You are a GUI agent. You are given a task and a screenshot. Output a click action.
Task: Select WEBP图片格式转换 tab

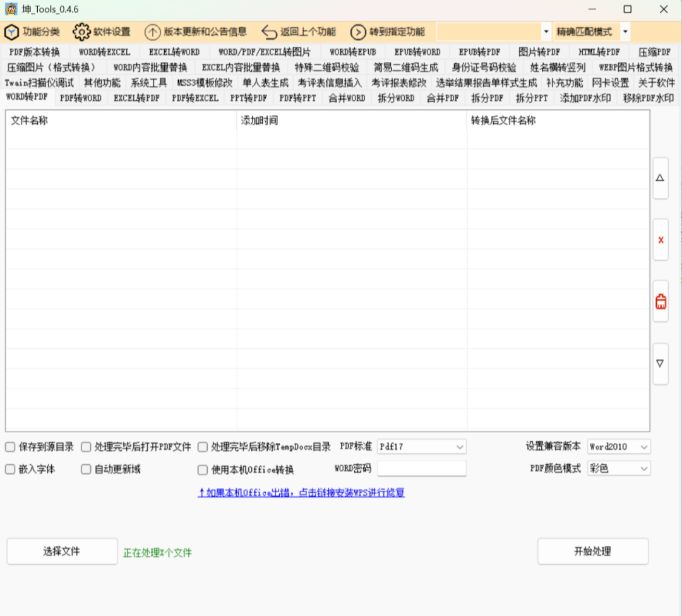635,68
